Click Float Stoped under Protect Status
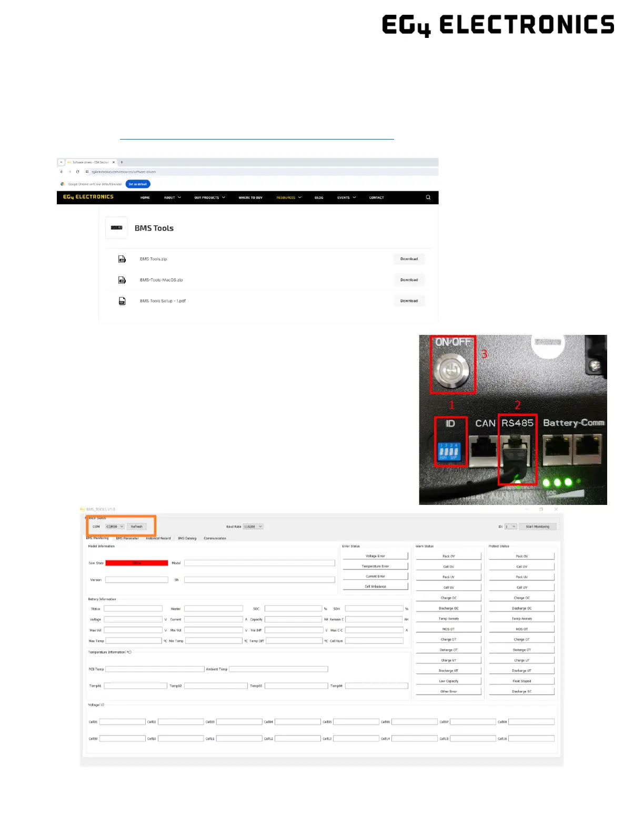This screenshot has width=644, height=834. [x=522, y=681]
